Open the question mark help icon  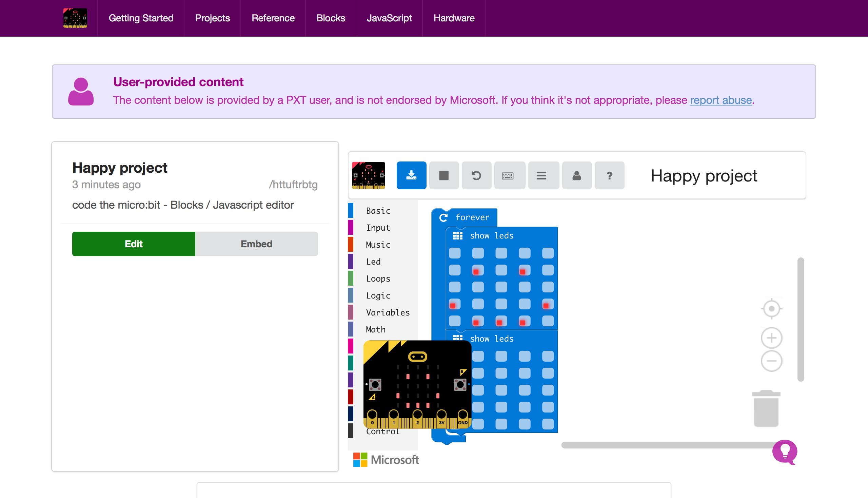pyautogui.click(x=609, y=175)
